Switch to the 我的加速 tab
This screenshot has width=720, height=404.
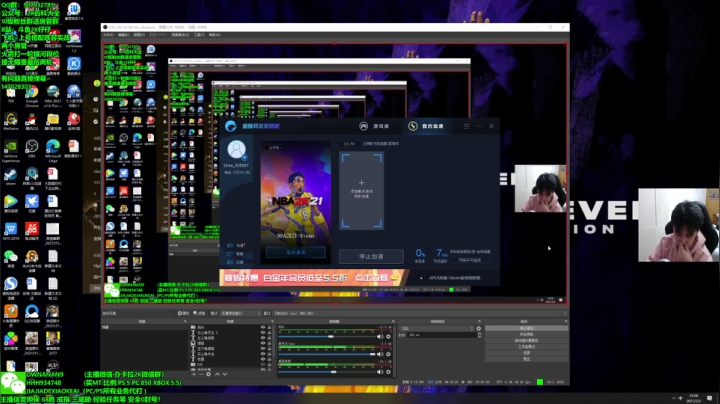point(426,126)
